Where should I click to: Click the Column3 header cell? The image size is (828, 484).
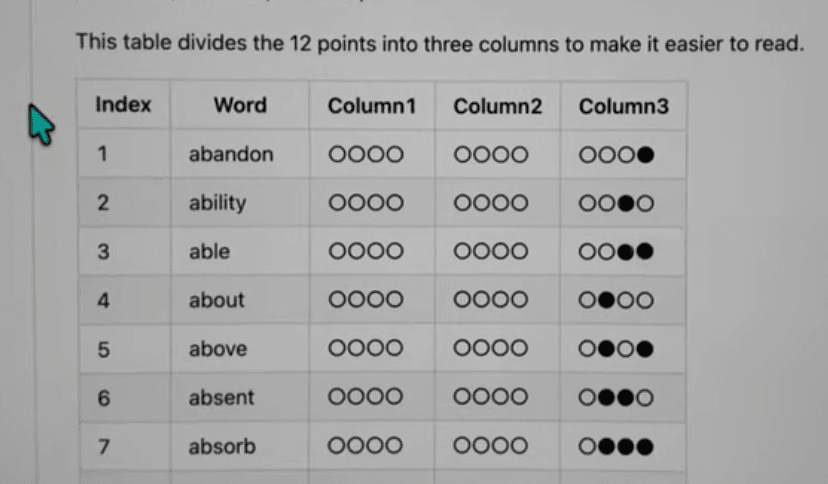[x=624, y=106]
